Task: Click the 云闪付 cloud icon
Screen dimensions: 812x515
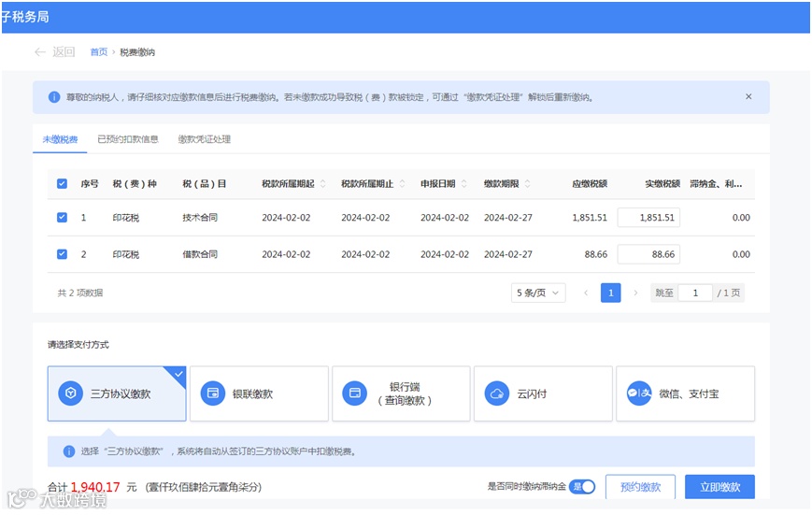Action: coord(496,393)
